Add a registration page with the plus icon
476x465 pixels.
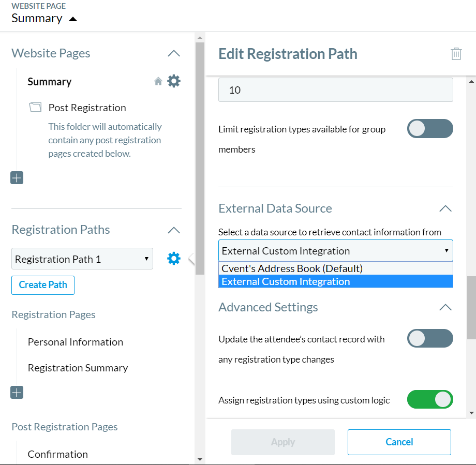pos(17,393)
